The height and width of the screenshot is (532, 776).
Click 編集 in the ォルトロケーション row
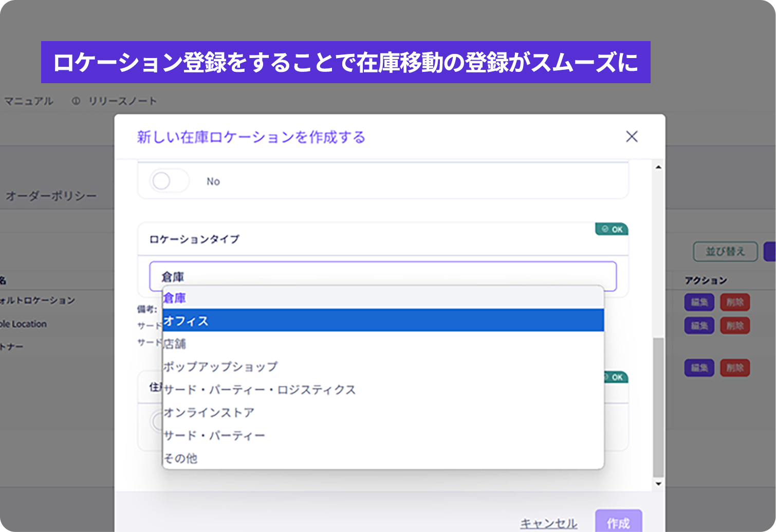(x=699, y=302)
